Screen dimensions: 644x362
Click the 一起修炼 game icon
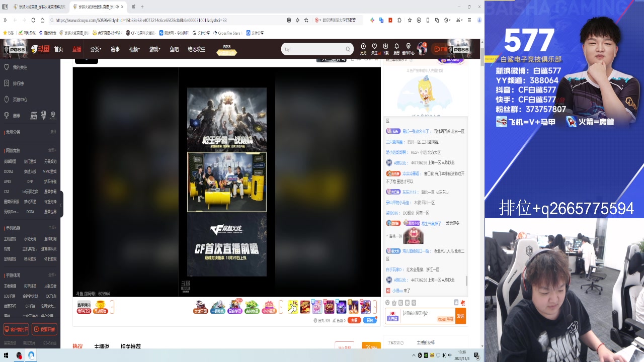pos(218,307)
